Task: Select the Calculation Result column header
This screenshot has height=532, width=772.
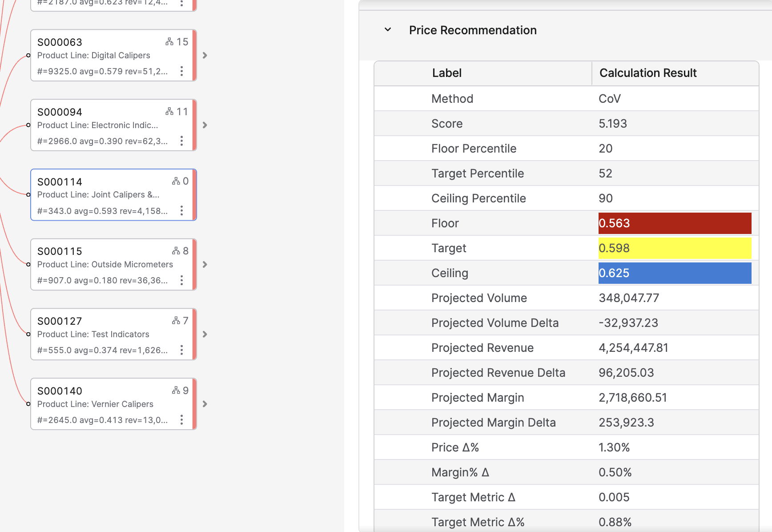Action: coord(648,73)
